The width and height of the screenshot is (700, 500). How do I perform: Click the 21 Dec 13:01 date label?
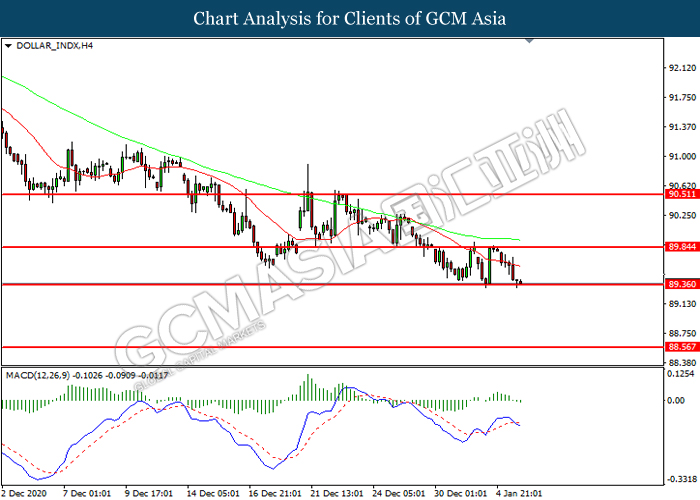pos(337,493)
